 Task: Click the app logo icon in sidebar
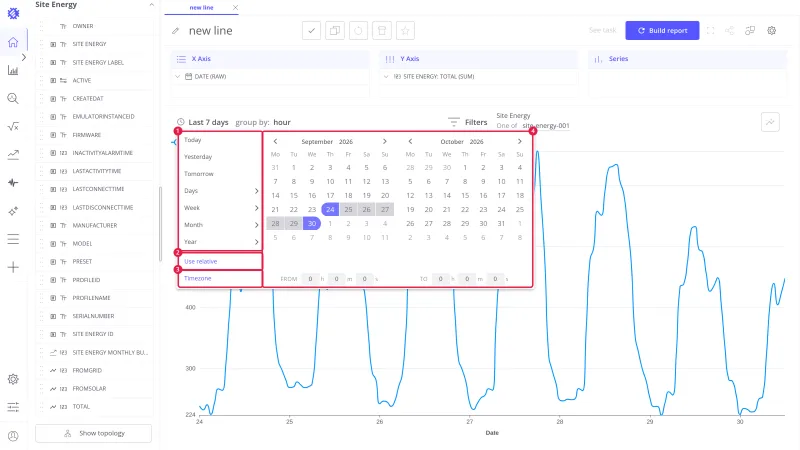[13, 13]
